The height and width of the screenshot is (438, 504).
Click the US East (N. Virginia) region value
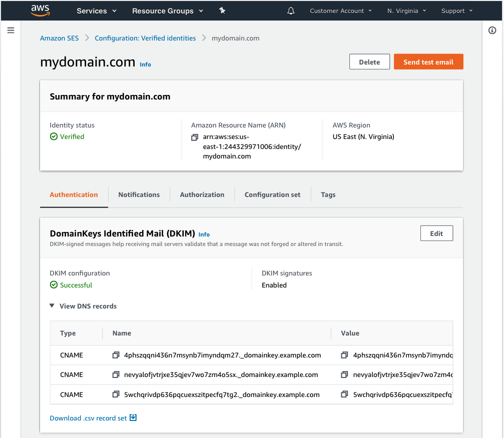click(363, 136)
